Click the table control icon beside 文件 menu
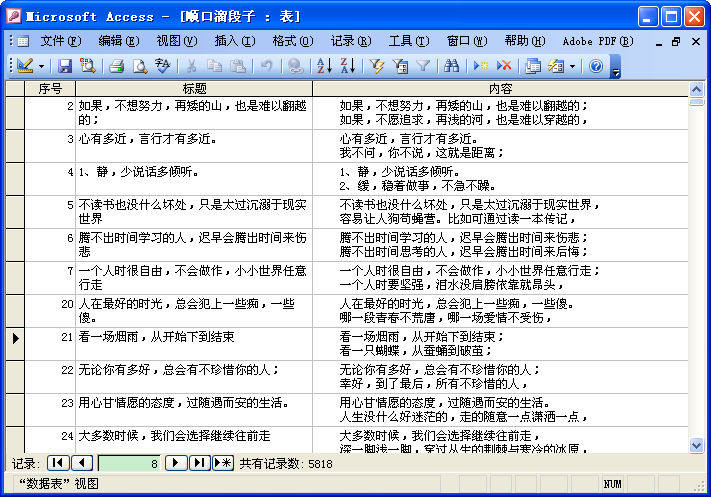The width and height of the screenshot is (711, 497). [23, 41]
